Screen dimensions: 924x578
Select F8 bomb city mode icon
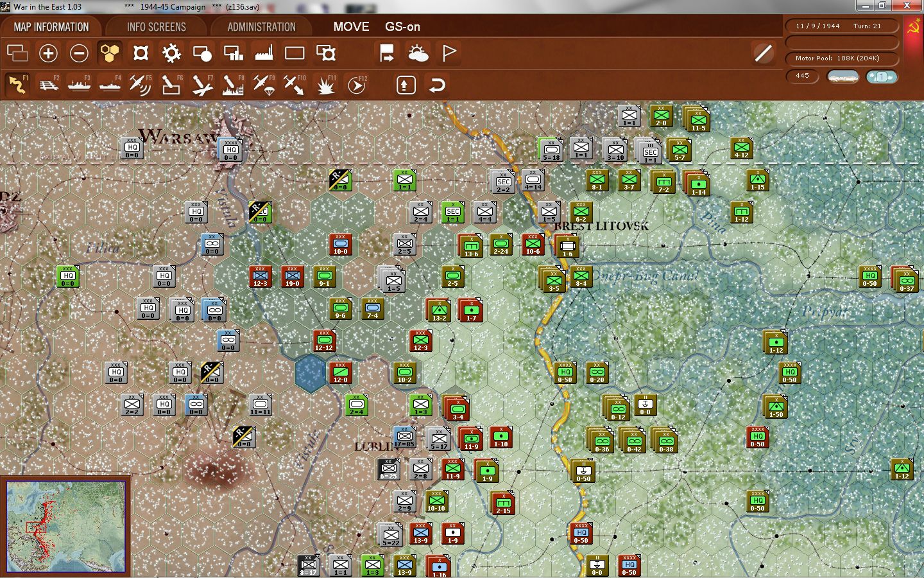[x=233, y=85]
